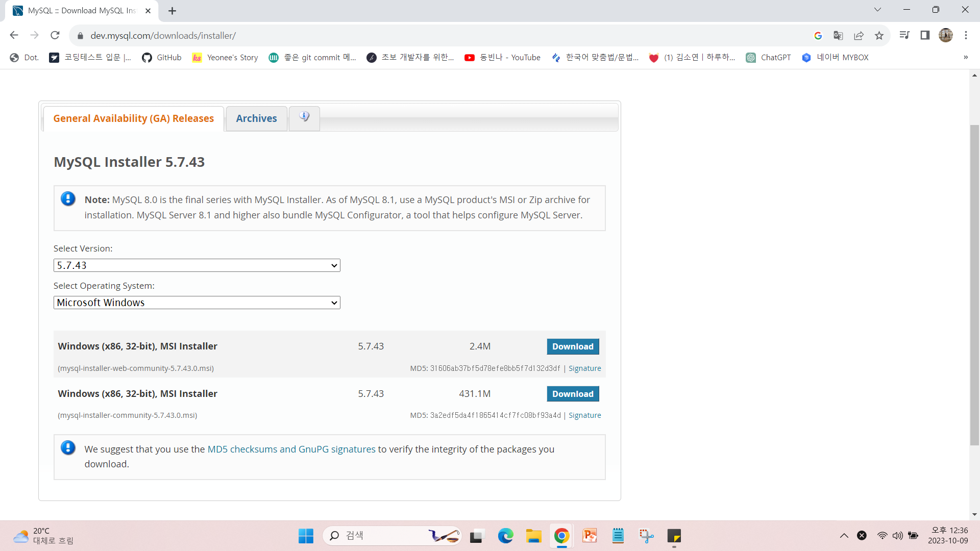The height and width of the screenshot is (551, 980).
Task: Open the Windows Start menu
Action: [306, 536]
